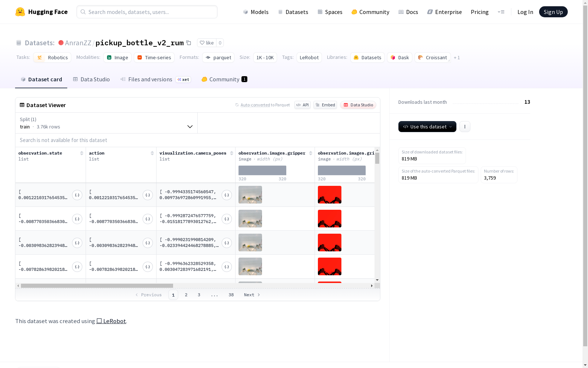Expand JSON in first row camera_poses cell
588x368 pixels.
pos(227,195)
